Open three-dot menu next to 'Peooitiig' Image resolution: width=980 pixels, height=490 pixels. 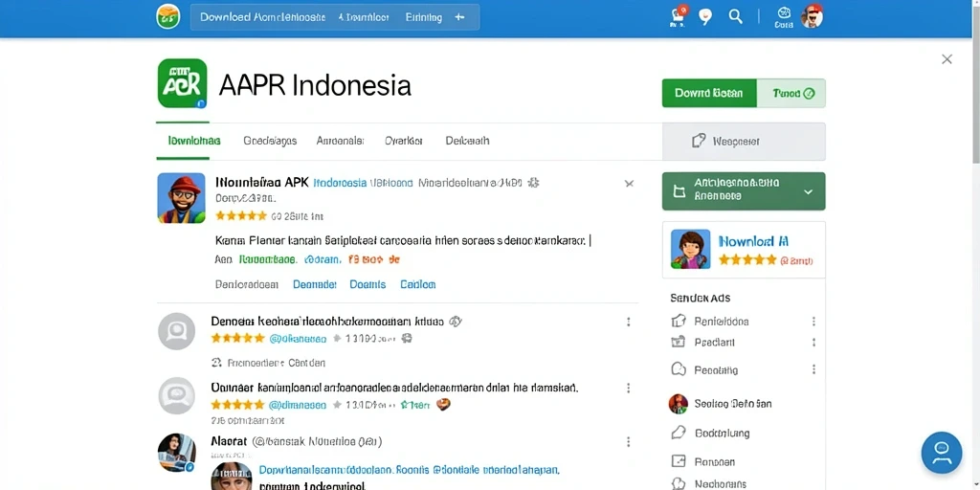(813, 369)
